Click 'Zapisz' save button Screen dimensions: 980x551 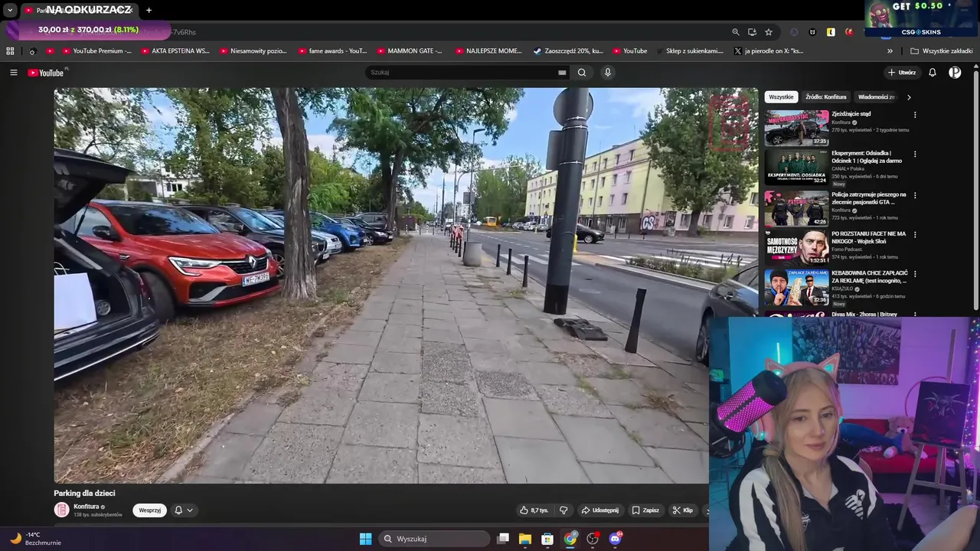(645, 510)
